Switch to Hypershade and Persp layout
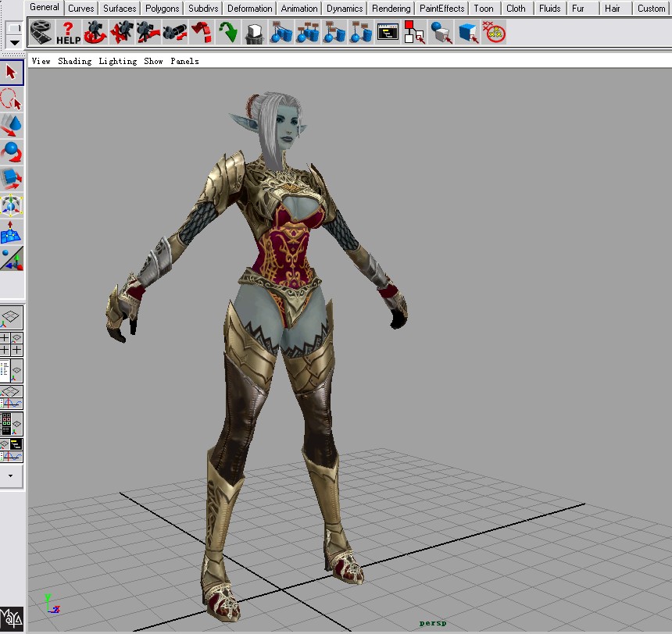The width and height of the screenshot is (672, 634). click(12, 424)
